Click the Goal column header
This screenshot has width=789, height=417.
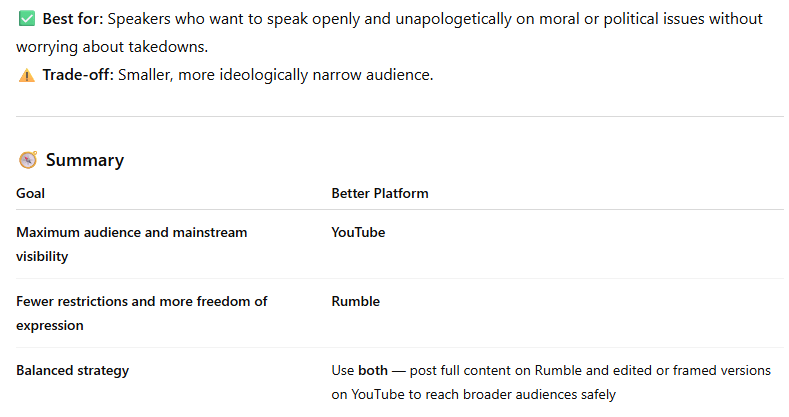click(x=31, y=193)
